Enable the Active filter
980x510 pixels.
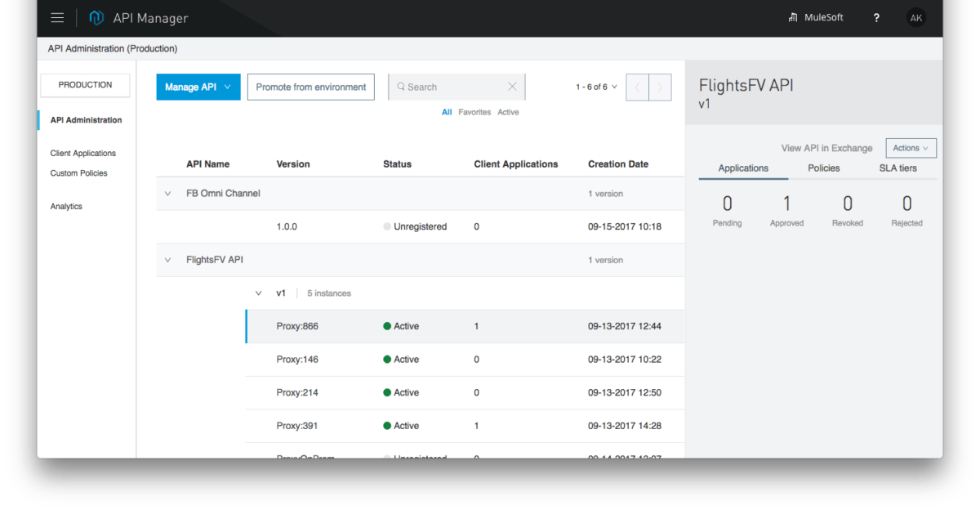(507, 112)
